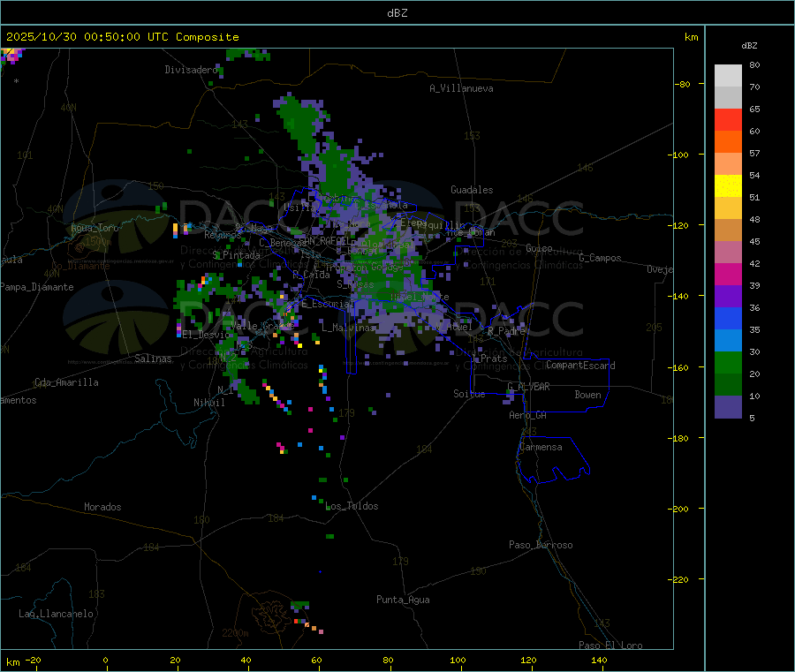Click the Divisadero map label

(x=191, y=70)
